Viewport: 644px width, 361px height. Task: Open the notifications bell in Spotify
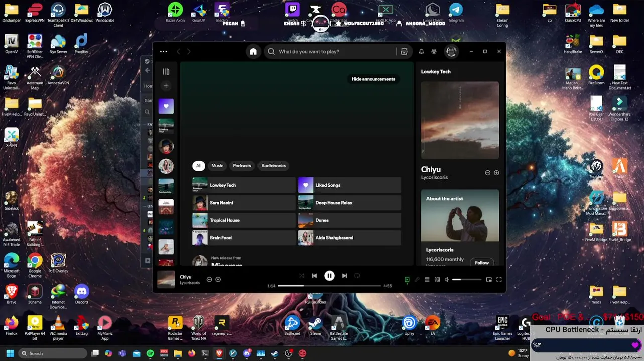[421, 51]
